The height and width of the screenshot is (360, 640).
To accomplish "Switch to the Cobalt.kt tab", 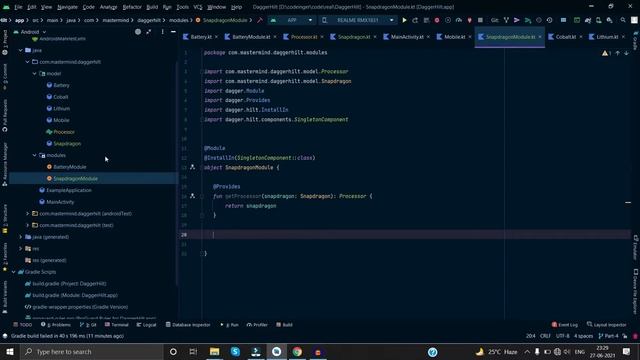I will (565, 37).
